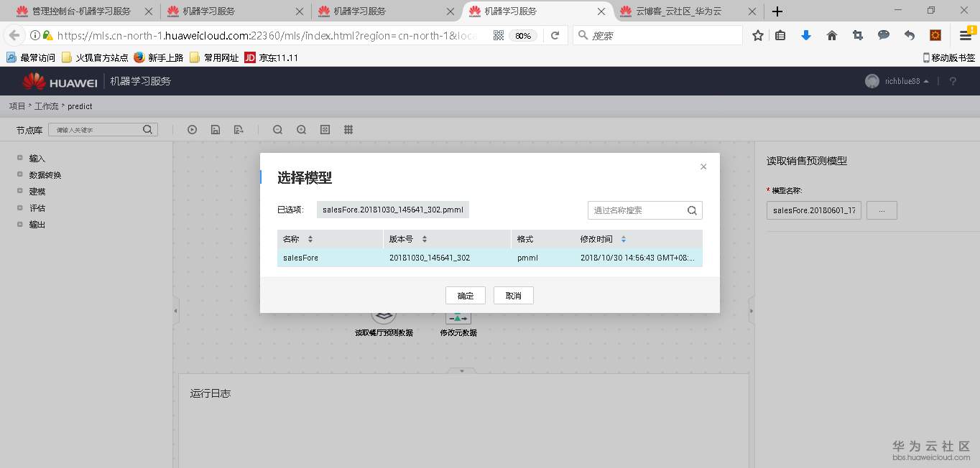This screenshot has width=980, height=468.
Task: Click the export workflow icon
Action: click(238, 129)
